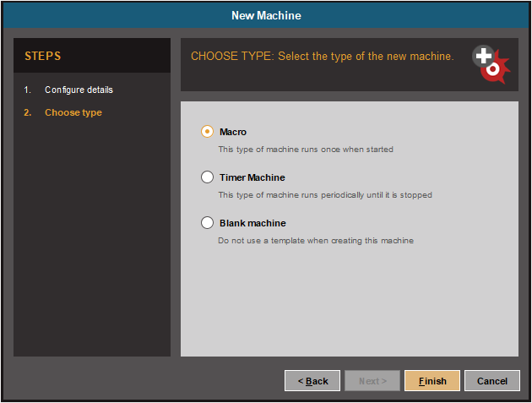
Task: Click the disabled Next button
Action: click(x=372, y=381)
